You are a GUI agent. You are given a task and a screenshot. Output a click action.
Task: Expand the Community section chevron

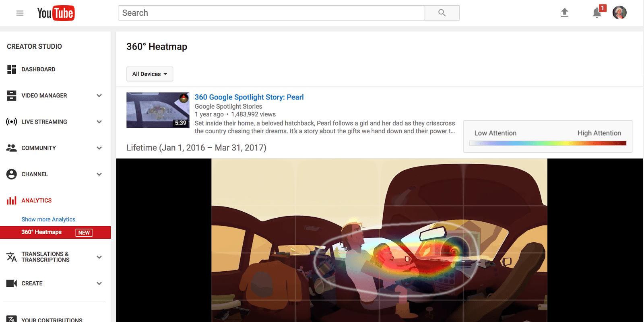point(99,148)
